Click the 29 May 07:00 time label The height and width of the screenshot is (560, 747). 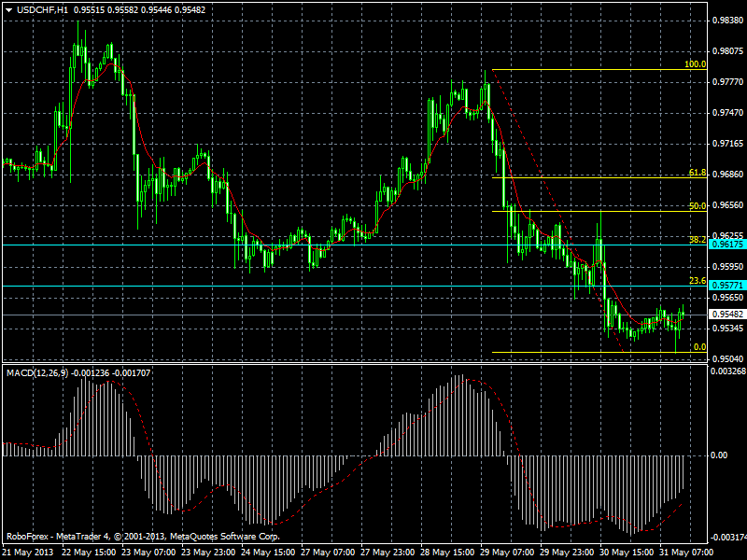[507, 553]
